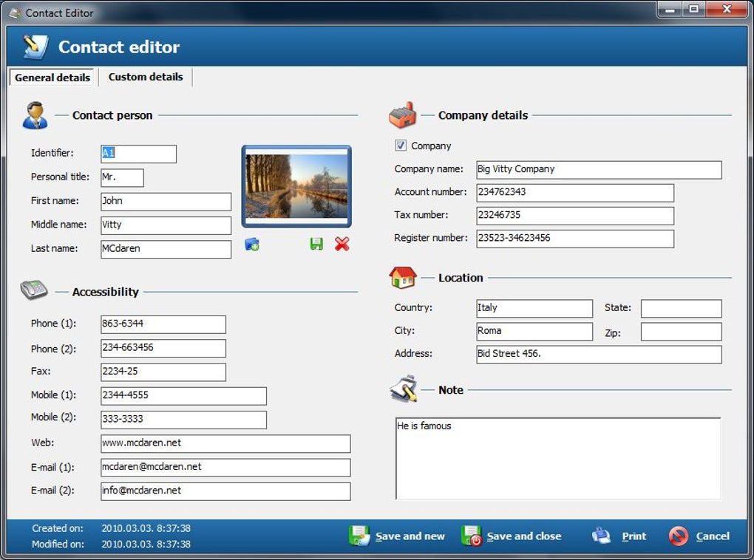Click the Location house icon
The image size is (754, 560).
pyautogui.click(x=401, y=277)
